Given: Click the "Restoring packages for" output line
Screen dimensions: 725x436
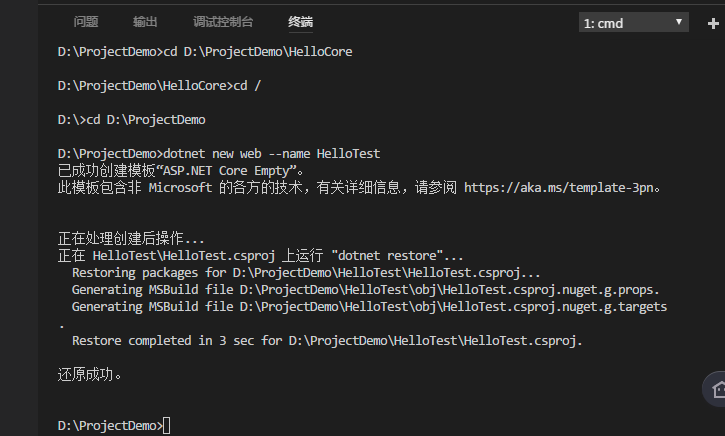Looking at the screenshot, I should (306, 272).
